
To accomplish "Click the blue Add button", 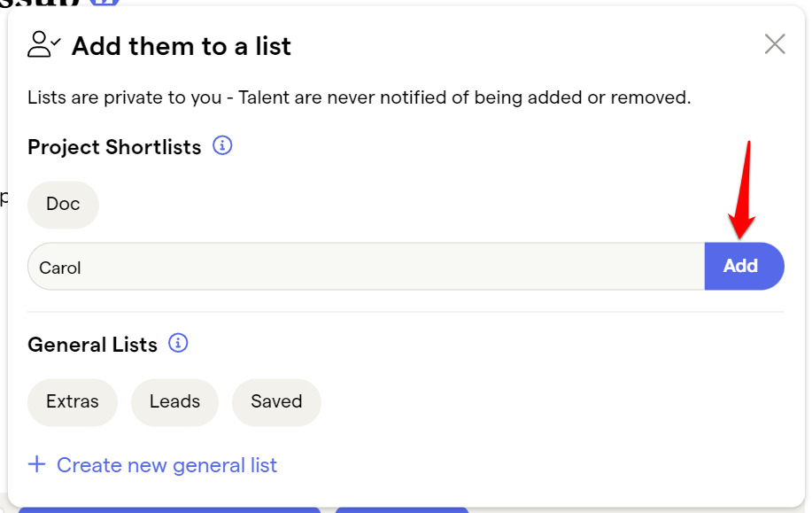I will coord(744,266).
